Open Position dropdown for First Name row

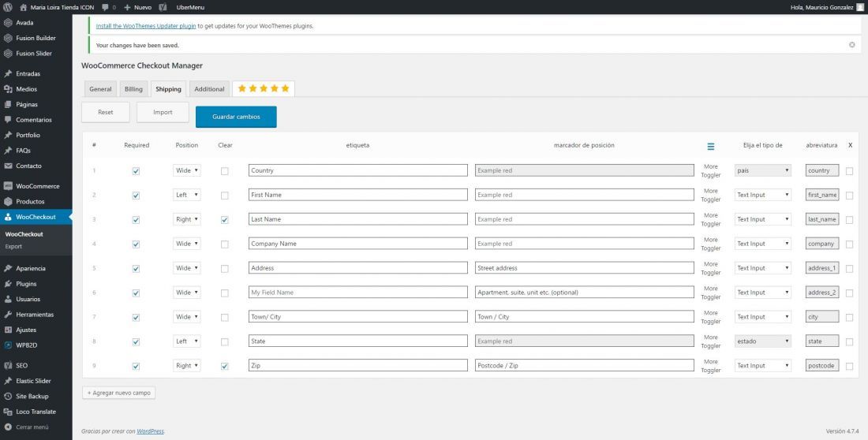click(x=186, y=195)
